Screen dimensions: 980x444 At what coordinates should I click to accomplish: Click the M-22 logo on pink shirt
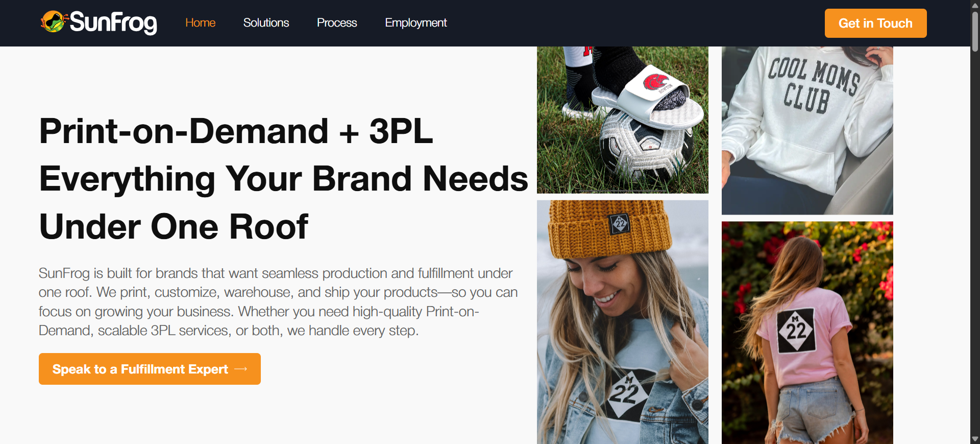click(796, 330)
